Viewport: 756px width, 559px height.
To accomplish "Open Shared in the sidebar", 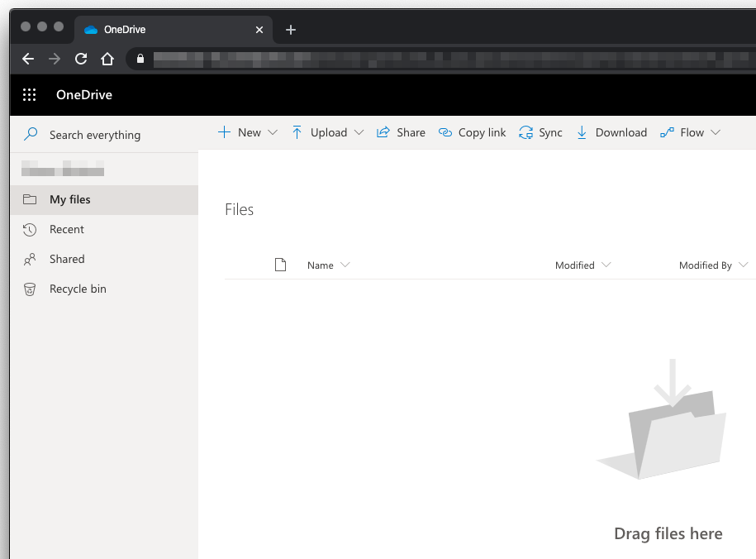I will [104, 259].
